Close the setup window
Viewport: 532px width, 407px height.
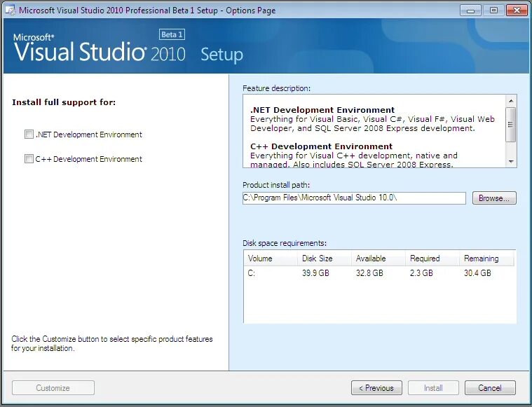point(517,11)
